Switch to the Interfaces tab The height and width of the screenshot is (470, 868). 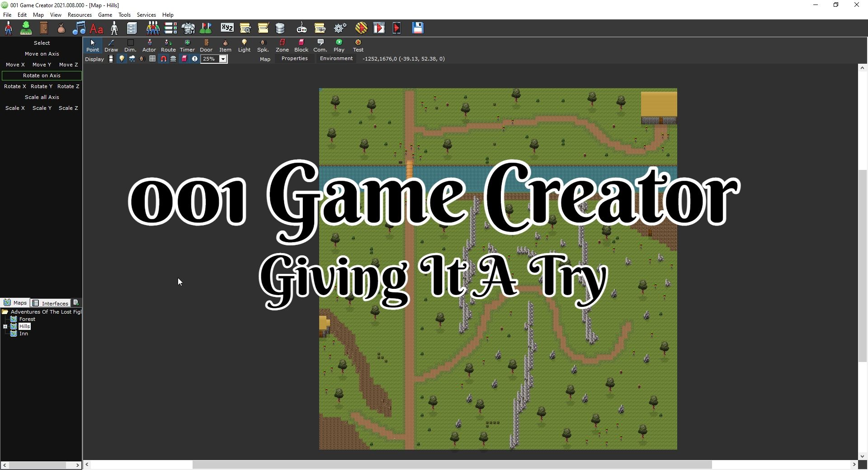click(x=50, y=303)
